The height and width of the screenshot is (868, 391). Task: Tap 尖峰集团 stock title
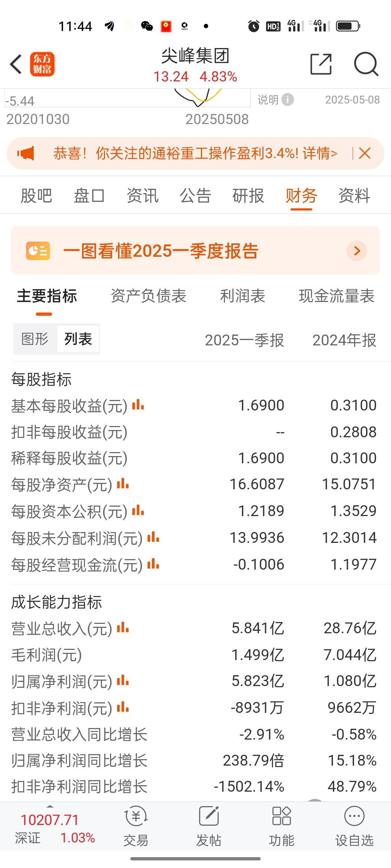pyautogui.click(x=195, y=56)
